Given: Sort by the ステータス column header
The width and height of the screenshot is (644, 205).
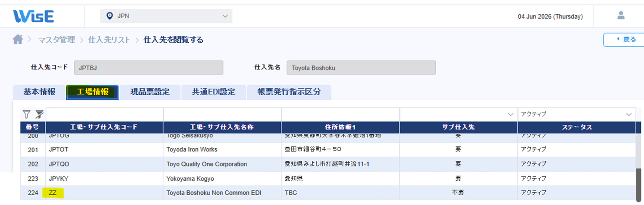Looking at the screenshot, I should (x=577, y=127).
